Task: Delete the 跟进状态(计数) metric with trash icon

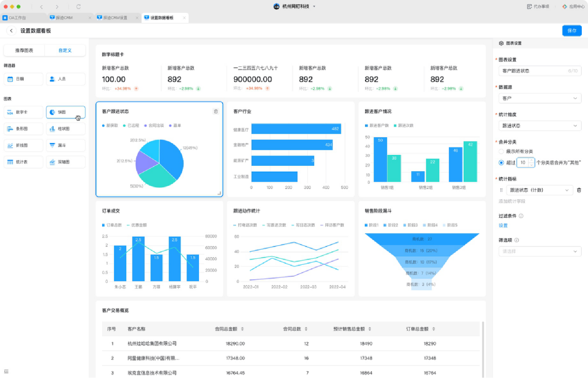Action: click(579, 190)
